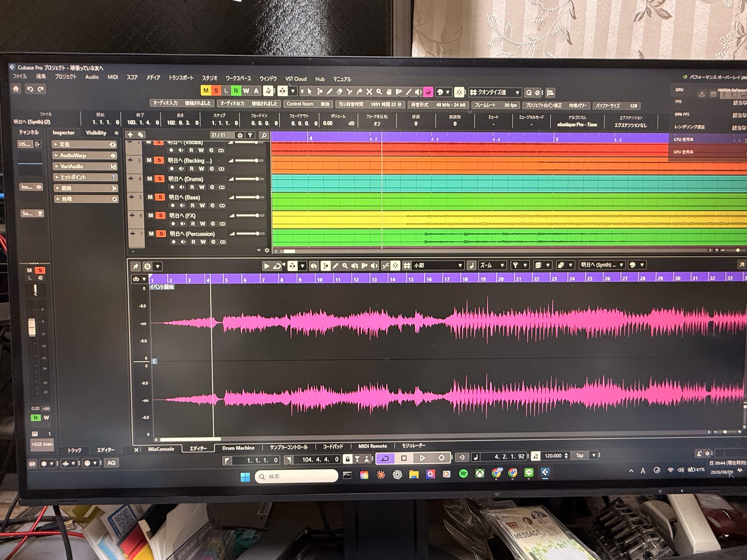Expand the VariAudio inspector section
The width and height of the screenshot is (747, 560).
pyautogui.click(x=85, y=166)
